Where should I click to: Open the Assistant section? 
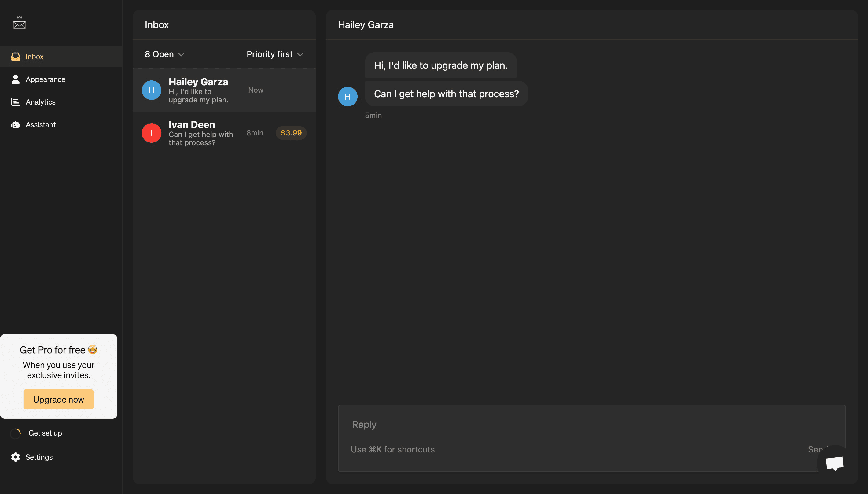(61, 124)
